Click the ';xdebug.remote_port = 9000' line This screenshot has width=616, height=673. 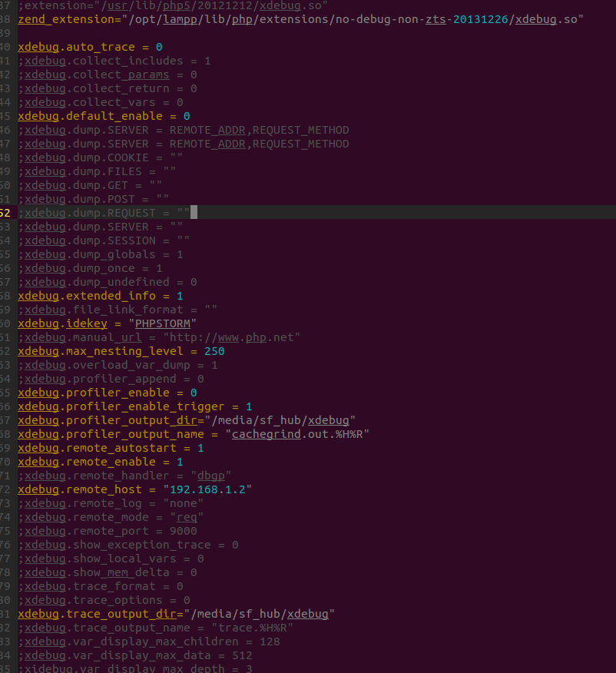point(108,531)
